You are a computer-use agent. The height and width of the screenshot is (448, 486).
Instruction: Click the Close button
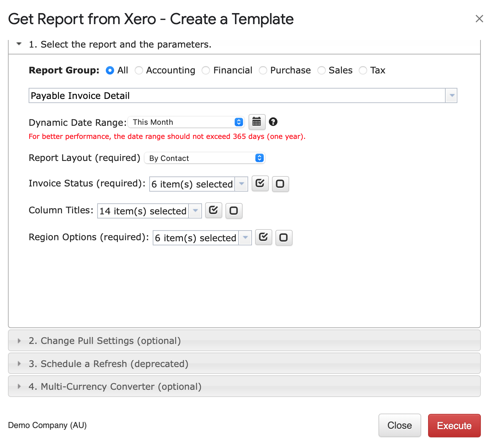coord(399,426)
